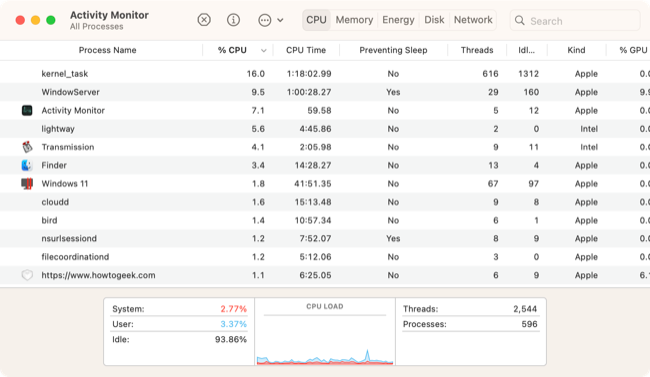Image resolution: width=650 pixels, height=377 pixels.
Task: Select the nsurlsessiond process row
Action: tap(325, 238)
